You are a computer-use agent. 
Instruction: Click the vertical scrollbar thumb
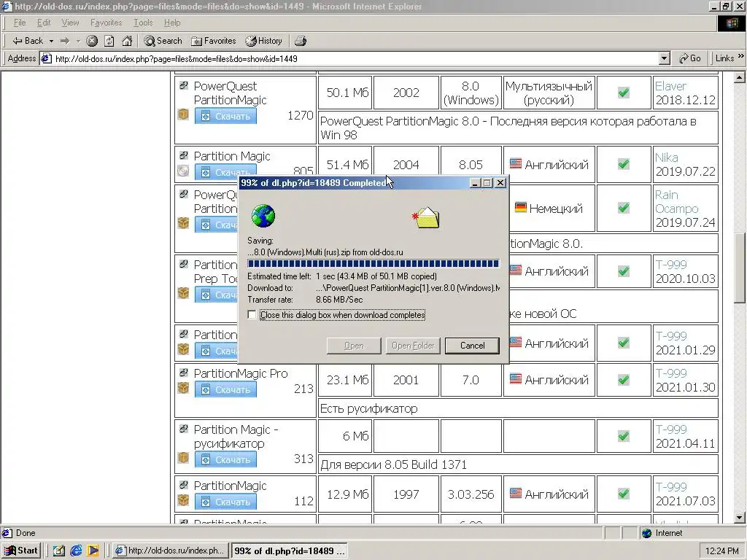740,268
